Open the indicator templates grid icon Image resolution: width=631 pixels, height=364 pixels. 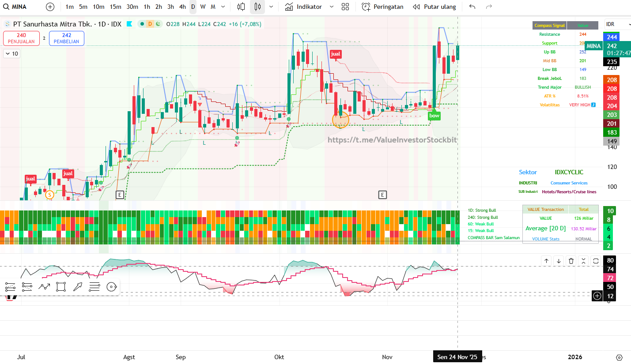click(345, 7)
